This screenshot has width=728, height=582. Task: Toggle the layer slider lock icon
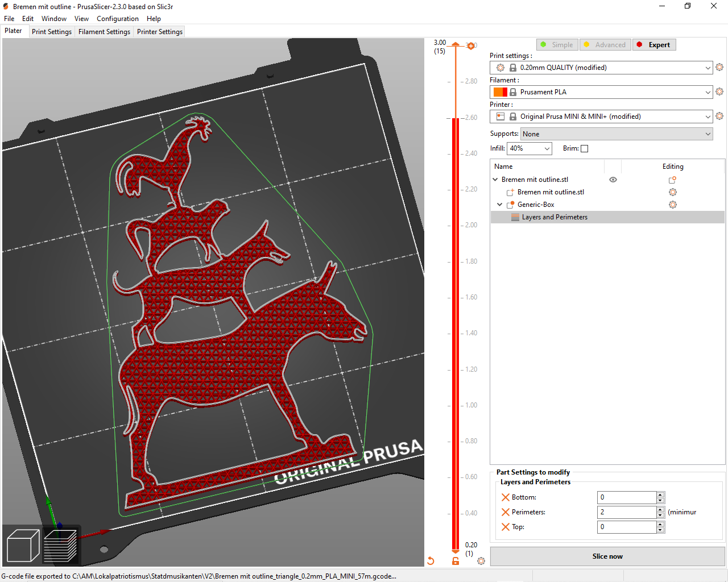(456, 561)
